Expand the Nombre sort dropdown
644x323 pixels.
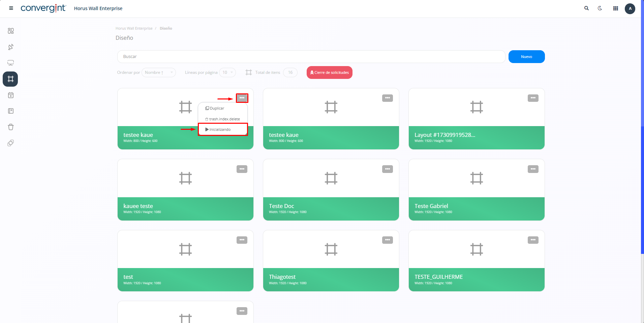(158, 72)
